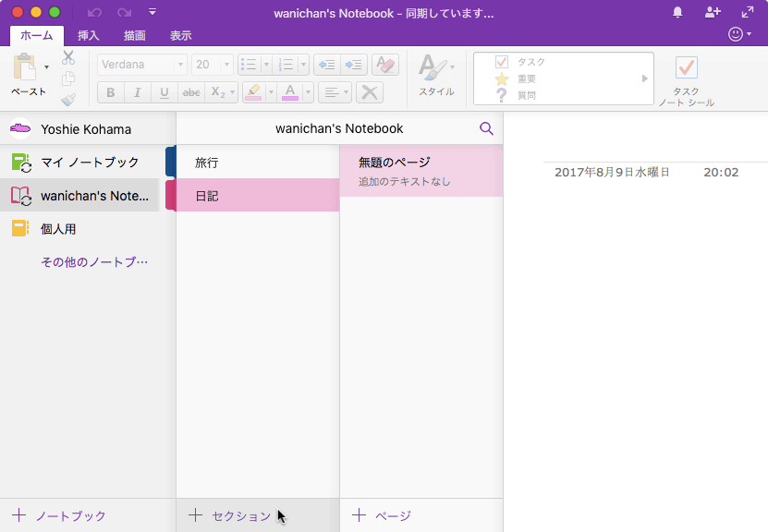The height and width of the screenshot is (532, 768).
Task: Click the Redo arrow in title bar
Action: pyautogui.click(x=124, y=12)
